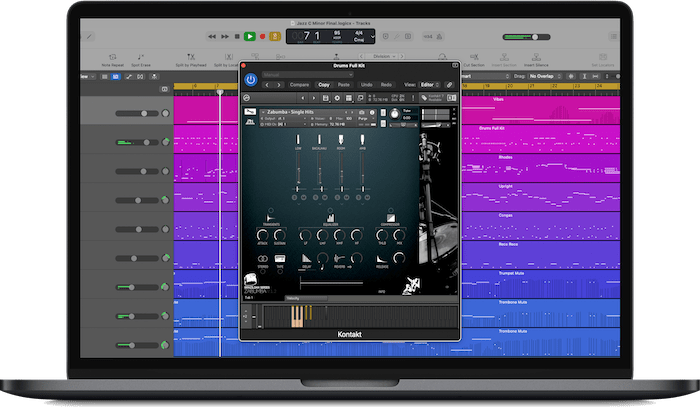Click the green Play button in transport

point(249,37)
